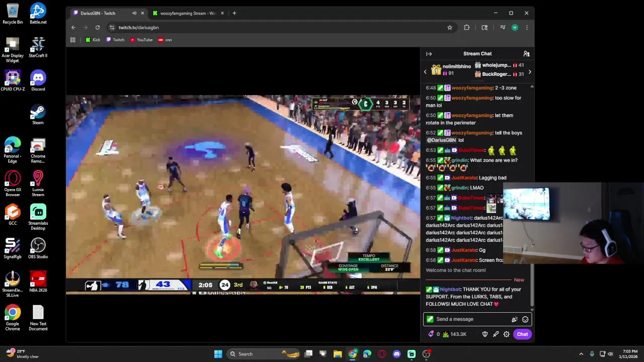Open the YouTube bookmark
Screen dimensions: 644x362
pos(141,40)
